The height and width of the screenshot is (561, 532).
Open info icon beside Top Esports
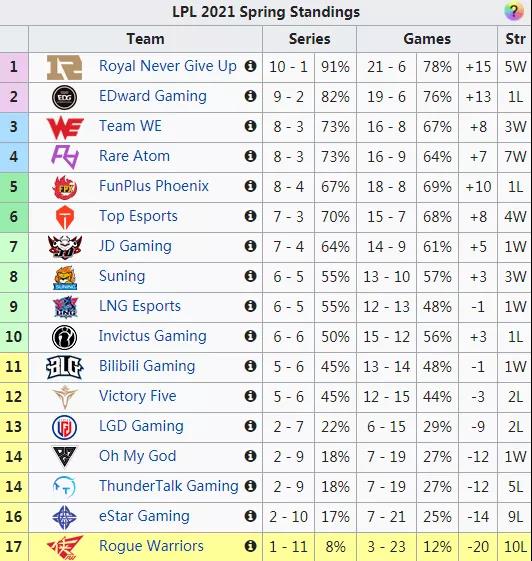250,216
